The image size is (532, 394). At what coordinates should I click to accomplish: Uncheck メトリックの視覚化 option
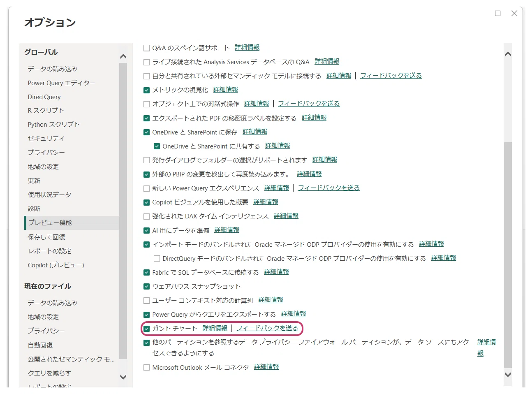[146, 90]
